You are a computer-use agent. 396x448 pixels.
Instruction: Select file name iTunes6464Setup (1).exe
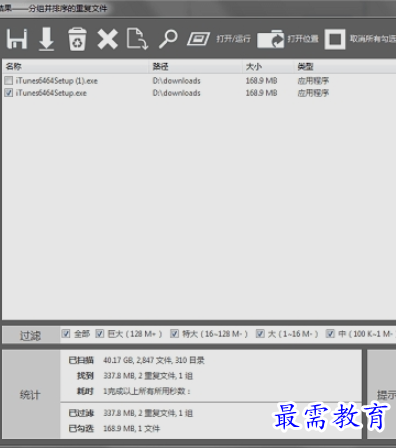pyautogui.click(x=57, y=81)
